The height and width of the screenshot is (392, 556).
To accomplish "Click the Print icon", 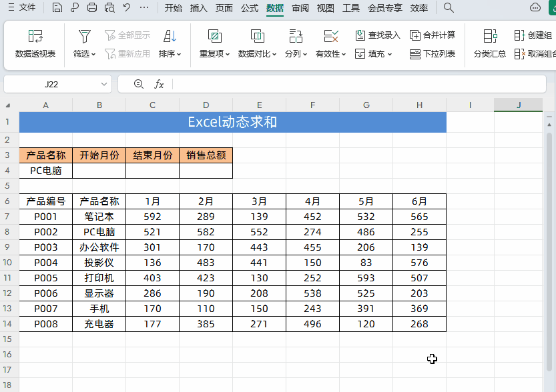I will (92, 7).
